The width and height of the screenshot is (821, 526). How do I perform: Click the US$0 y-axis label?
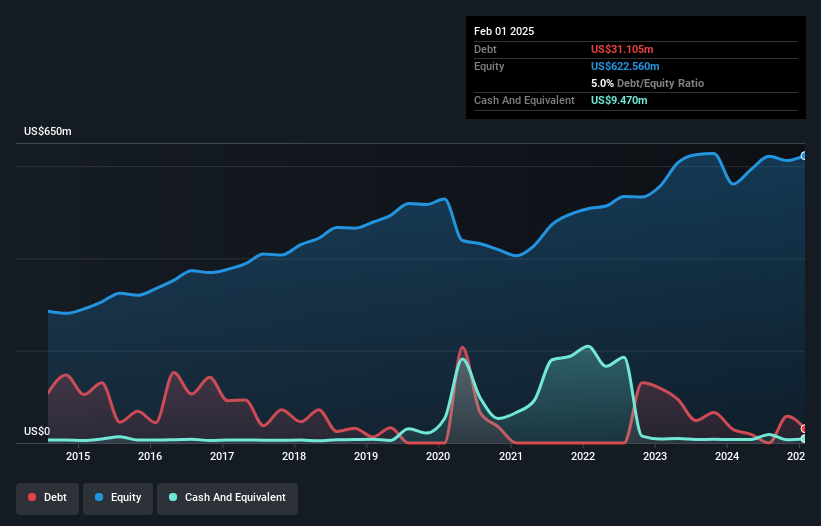37,431
